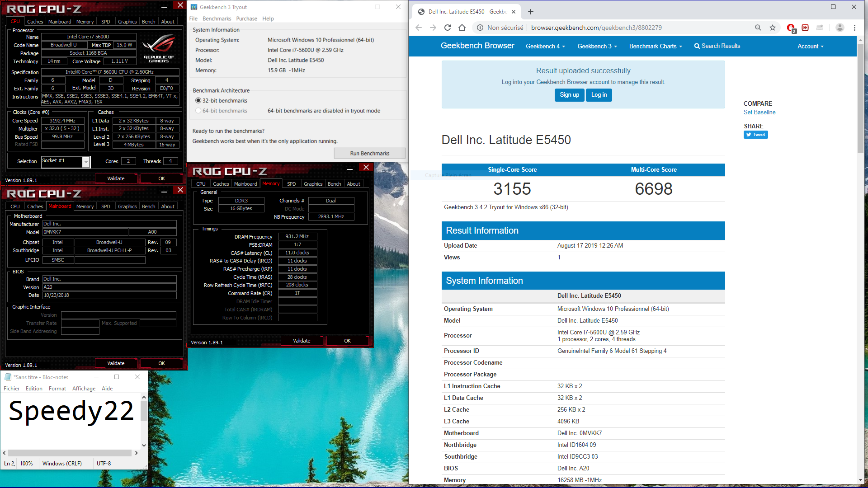868x488 pixels.
Task: Click Geekbench 3 Tryout app icon
Action: point(194,7)
